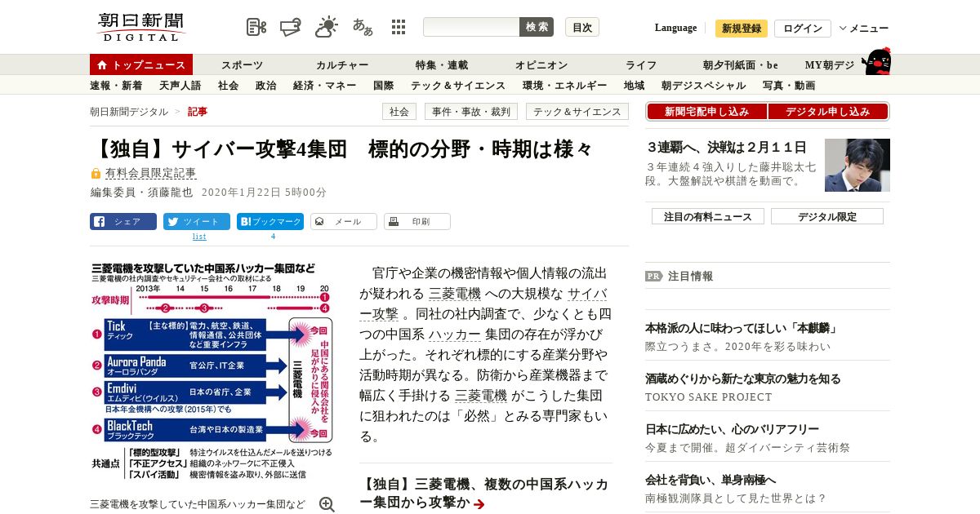Viewport: 980px width, 514px height.
Task: Click the black mascot character icon
Action: click(876, 62)
